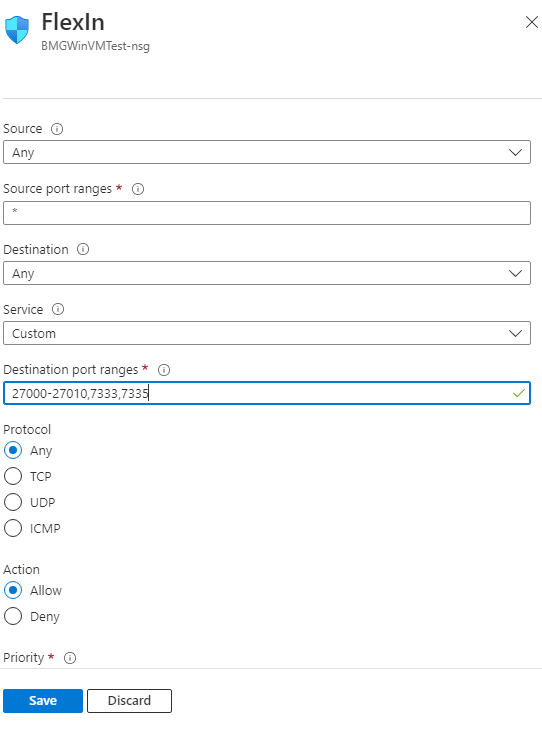Screen dimensions: 542x730
Task: Discard the rule changes
Action: click(x=129, y=701)
